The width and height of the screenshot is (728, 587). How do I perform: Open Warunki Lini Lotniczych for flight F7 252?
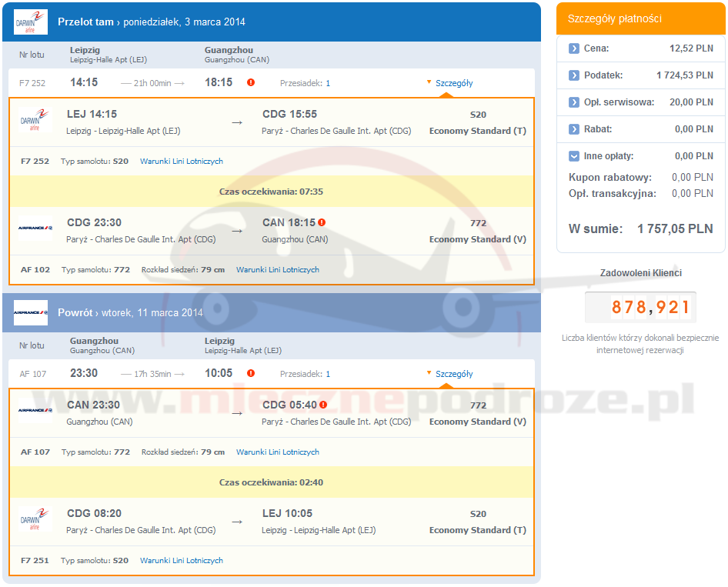pyautogui.click(x=182, y=162)
